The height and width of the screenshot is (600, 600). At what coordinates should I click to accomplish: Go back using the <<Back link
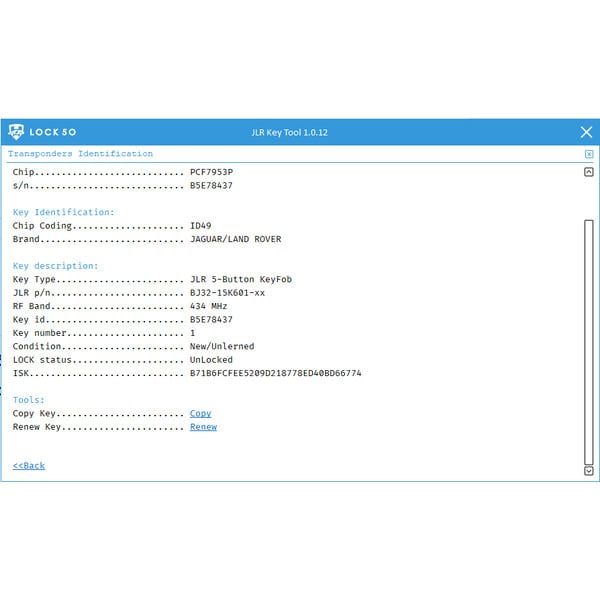(x=29, y=466)
